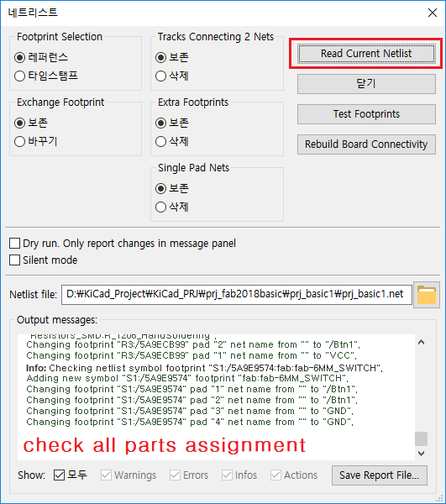The height and width of the screenshot is (504, 446).
Task: Click the S1 pad "2" to "/Btn1" message
Action: (192, 400)
